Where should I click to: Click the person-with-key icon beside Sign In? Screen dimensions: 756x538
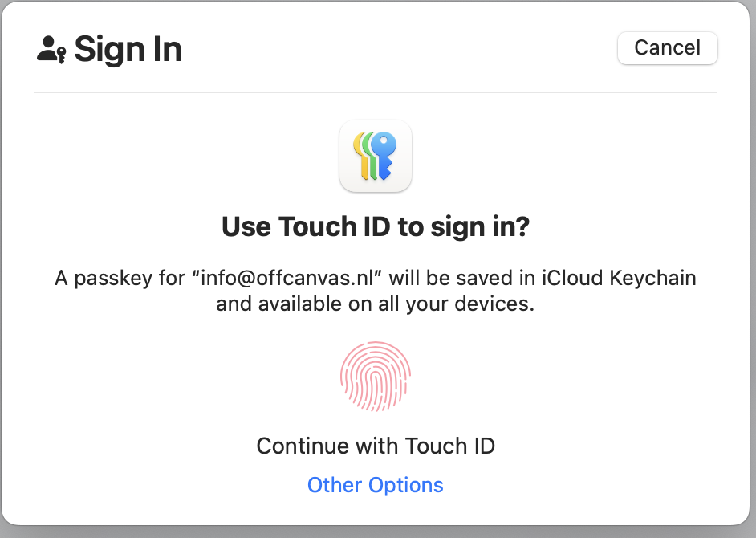click(51, 50)
